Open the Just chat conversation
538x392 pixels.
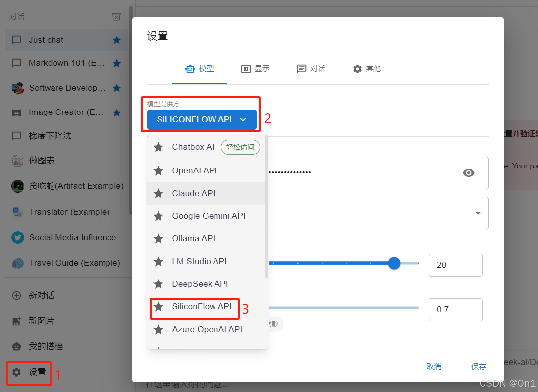67,40
